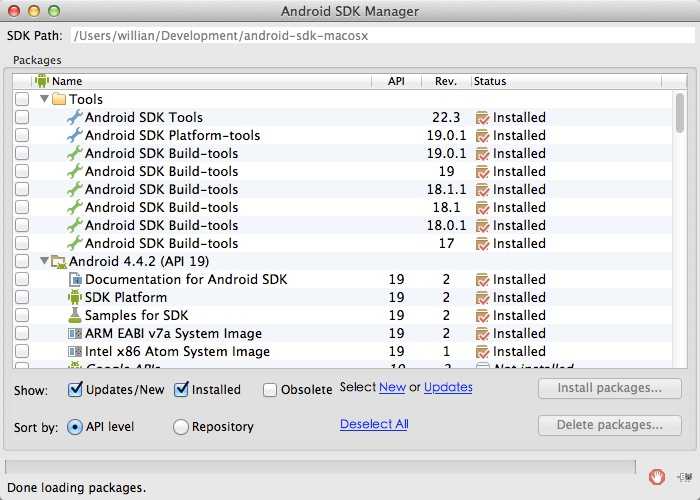This screenshot has height=500, width=700.
Task: Check the SDK Platform row checkbox
Action: click(22, 297)
